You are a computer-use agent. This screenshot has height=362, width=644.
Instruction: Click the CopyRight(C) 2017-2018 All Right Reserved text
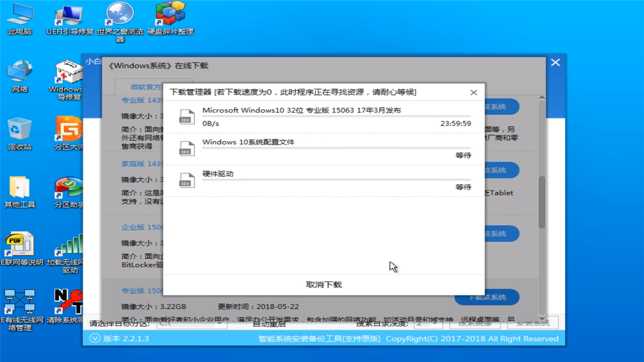click(x=472, y=339)
